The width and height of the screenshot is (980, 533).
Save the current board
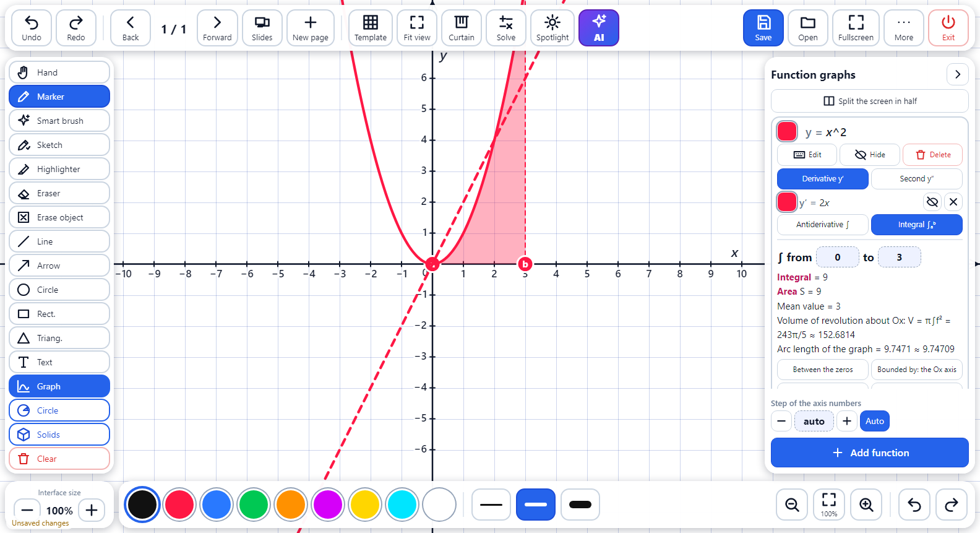[x=763, y=28]
